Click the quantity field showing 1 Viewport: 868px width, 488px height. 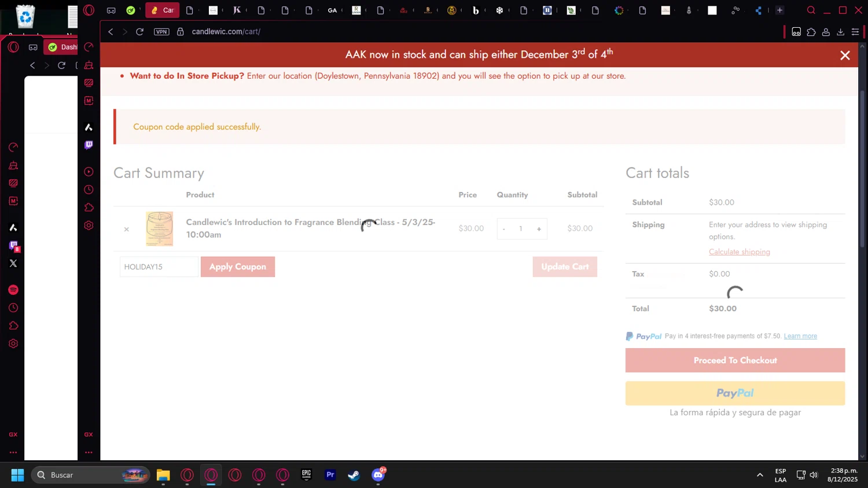[x=521, y=229]
